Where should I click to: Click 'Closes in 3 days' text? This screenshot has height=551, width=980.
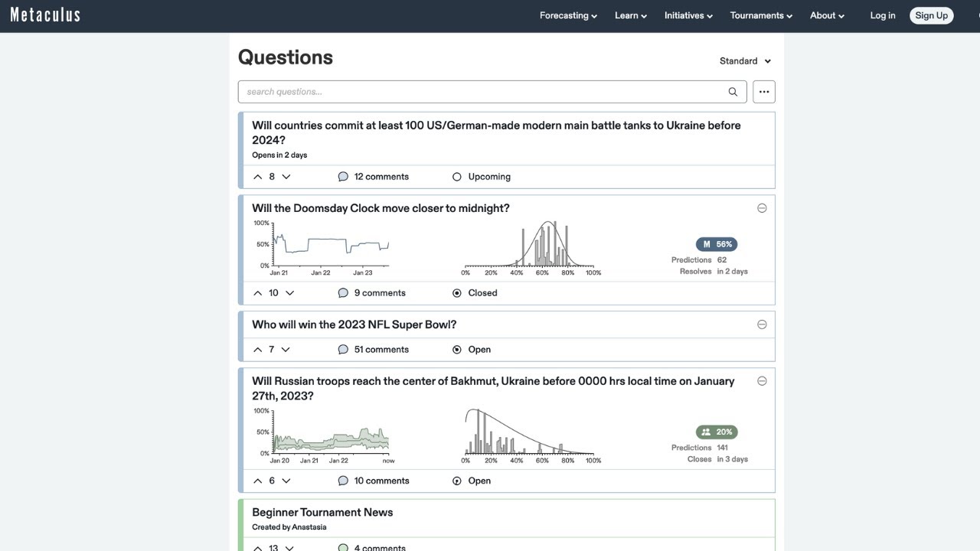tap(717, 459)
